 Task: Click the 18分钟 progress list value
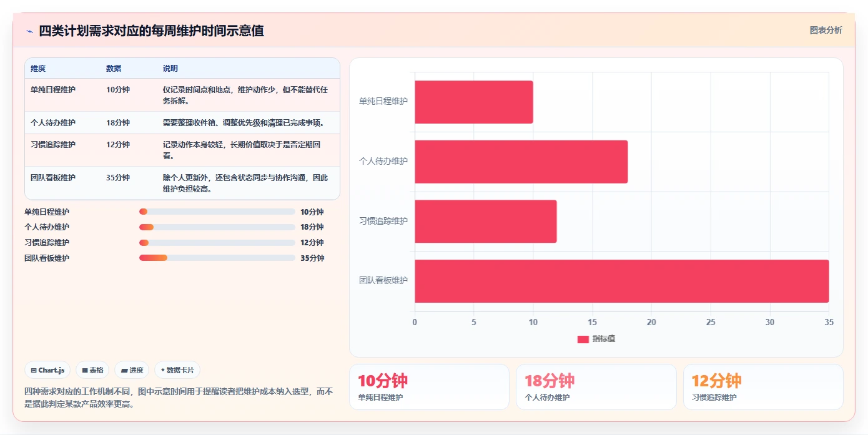tap(312, 227)
